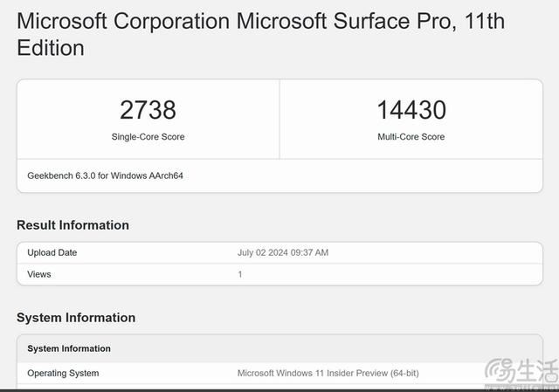Click the July 02 2024 09:37 AM value
The width and height of the screenshot is (559, 392).
283,253
